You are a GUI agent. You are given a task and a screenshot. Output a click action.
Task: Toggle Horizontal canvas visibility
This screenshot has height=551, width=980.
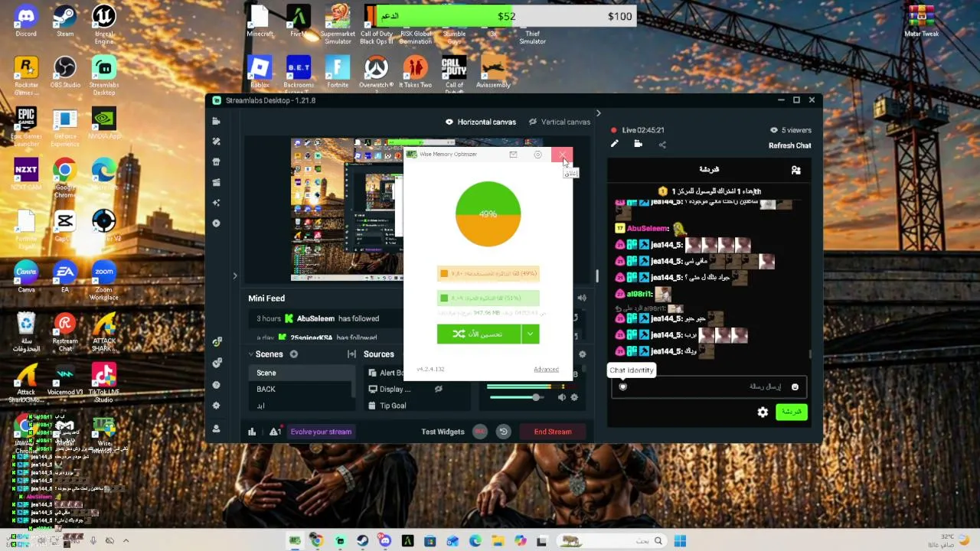click(x=449, y=122)
